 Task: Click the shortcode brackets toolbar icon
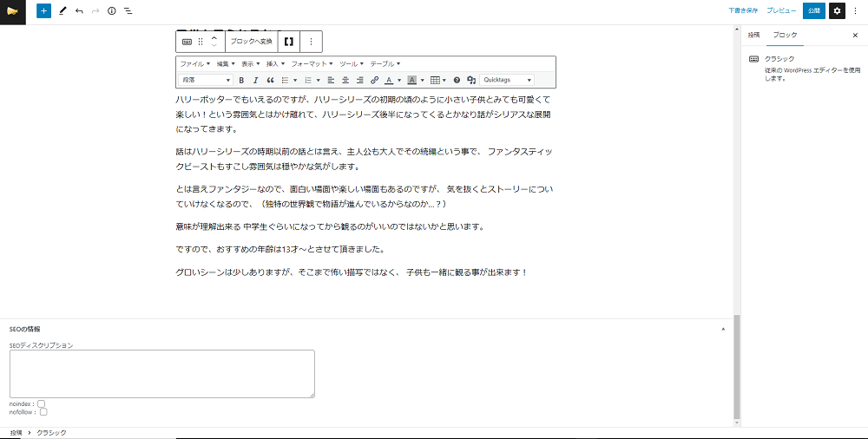[x=289, y=42]
